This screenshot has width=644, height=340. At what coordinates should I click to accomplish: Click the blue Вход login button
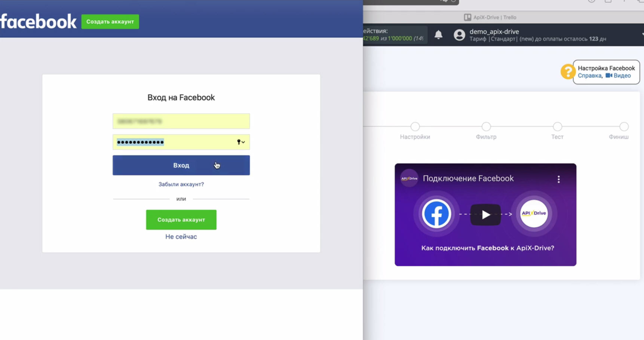click(x=181, y=165)
